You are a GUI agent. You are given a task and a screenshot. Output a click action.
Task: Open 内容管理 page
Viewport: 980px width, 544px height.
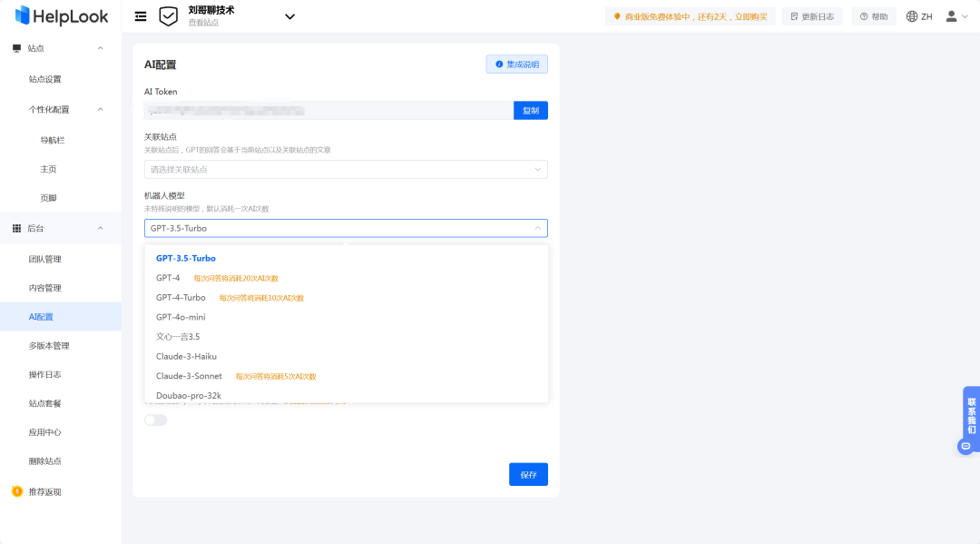click(45, 288)
